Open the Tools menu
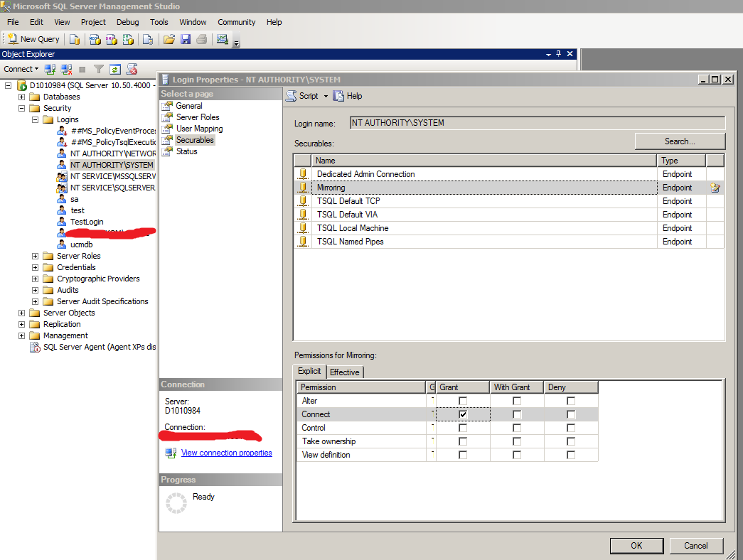Screen dimensions: 743x560 point(159,22)
